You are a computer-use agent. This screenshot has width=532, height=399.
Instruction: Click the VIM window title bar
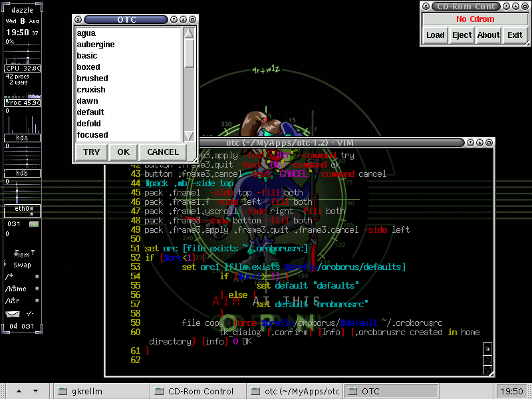coord(291,143)
